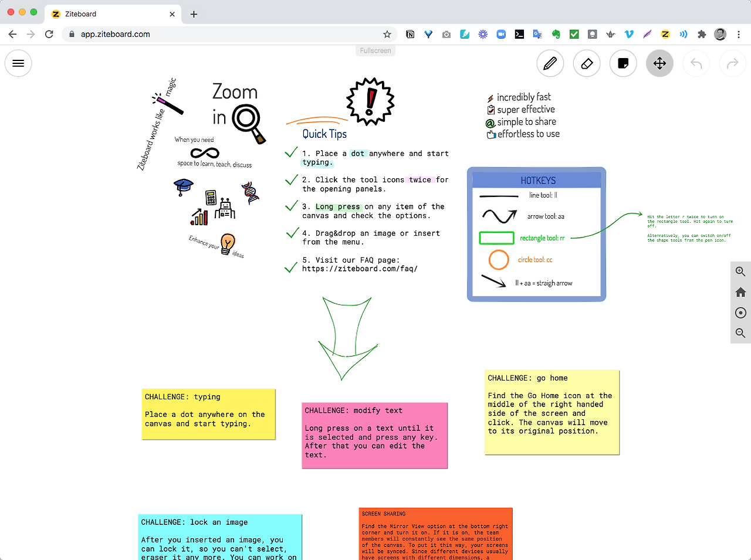Open the purple feather extension
751x560 pixels.
(647, 34)
